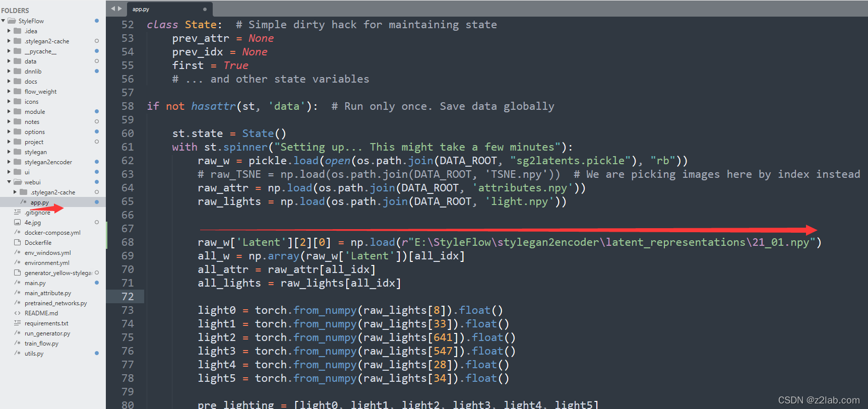Click the StyleFlow git status dot
The image size is (868, 409).
click(97, 21)
